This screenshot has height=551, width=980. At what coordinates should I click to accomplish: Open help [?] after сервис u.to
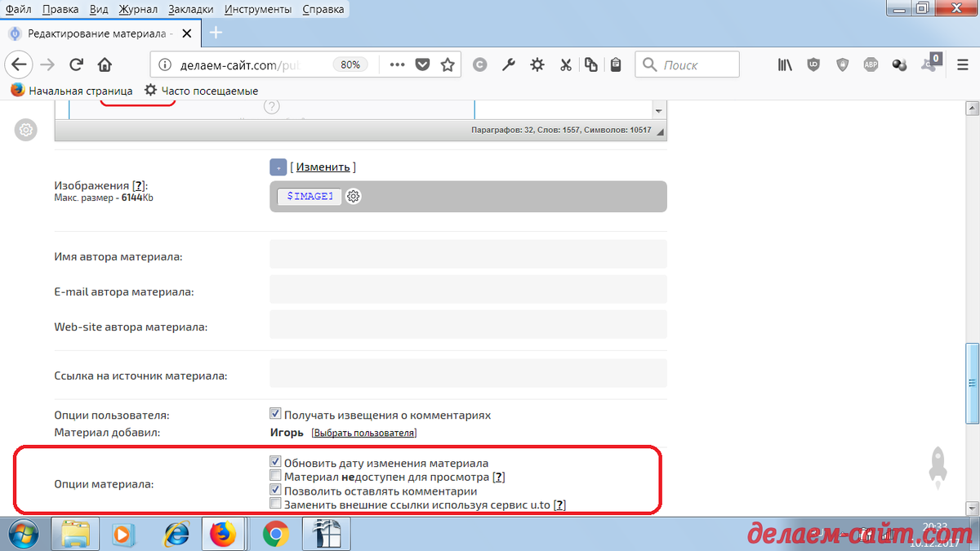coord(559,505)
